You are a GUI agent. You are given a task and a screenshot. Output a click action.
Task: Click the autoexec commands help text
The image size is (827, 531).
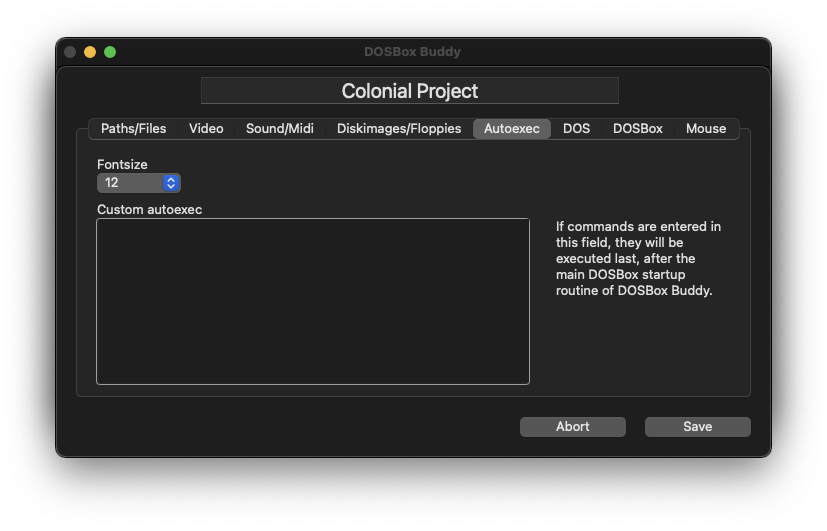coord(638,258)
